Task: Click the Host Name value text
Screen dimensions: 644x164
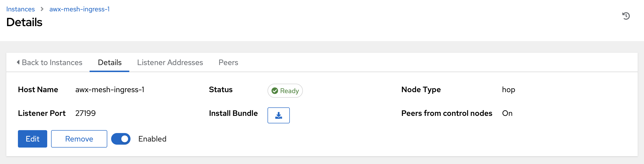Action: tap(109, 89)
